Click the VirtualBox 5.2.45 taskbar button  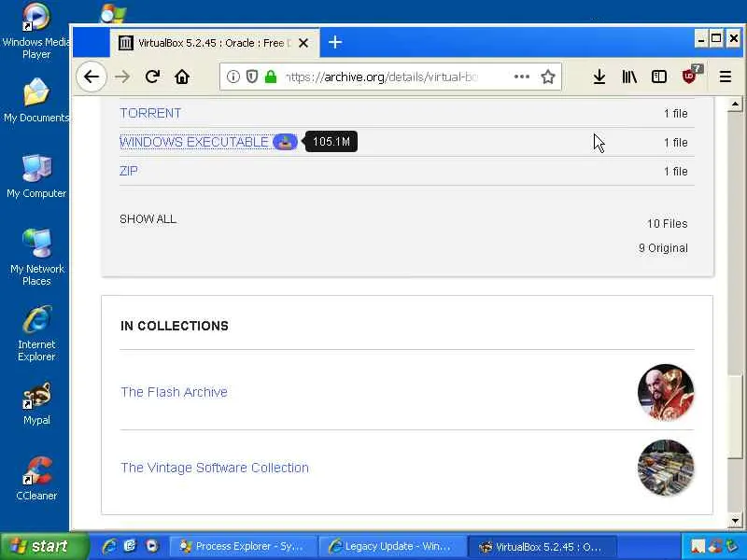[543, 547]
